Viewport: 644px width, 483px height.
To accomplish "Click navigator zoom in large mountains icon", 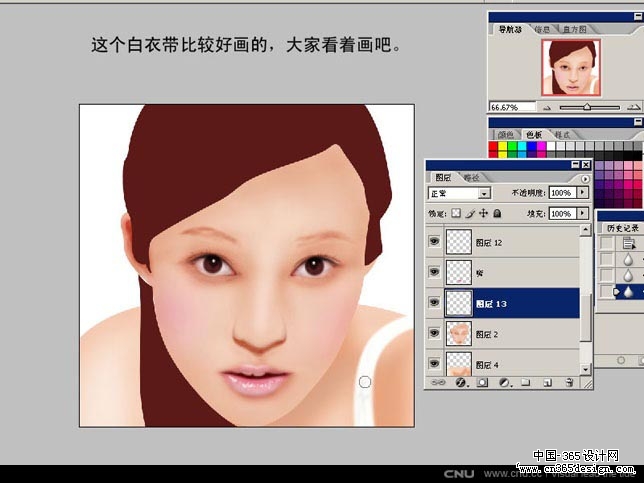I will [x=634, y=108].
